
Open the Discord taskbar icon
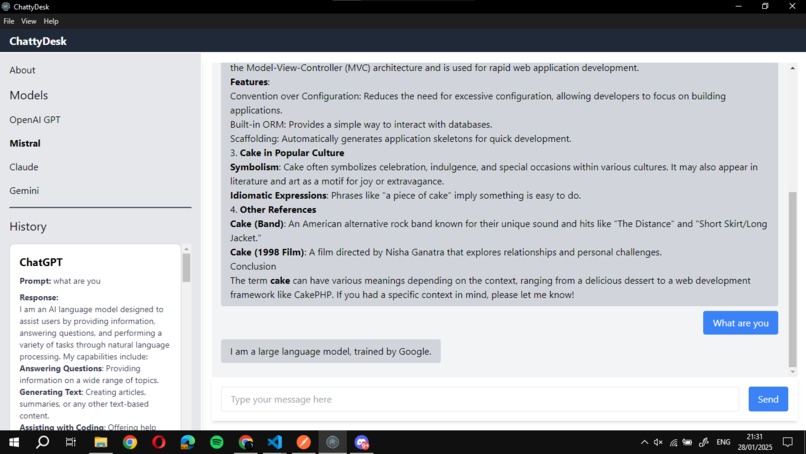pos(361,442)
